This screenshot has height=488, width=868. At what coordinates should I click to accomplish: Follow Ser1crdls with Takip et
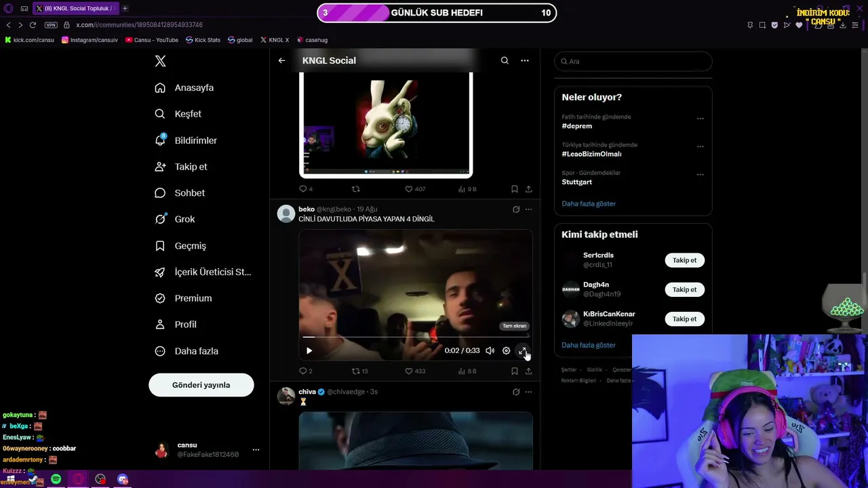685,260
